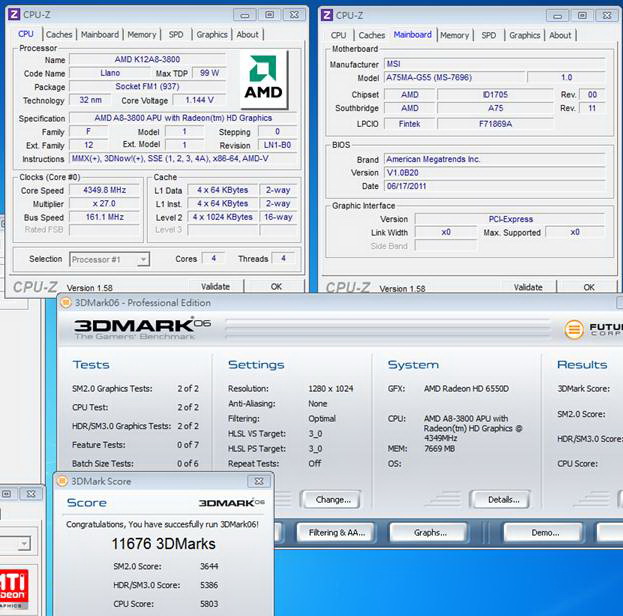Switch to Caches tab in left CPU-Z
Image resolution: width=623 pixels, height=616 pixels.
click(x=59, y=35)
